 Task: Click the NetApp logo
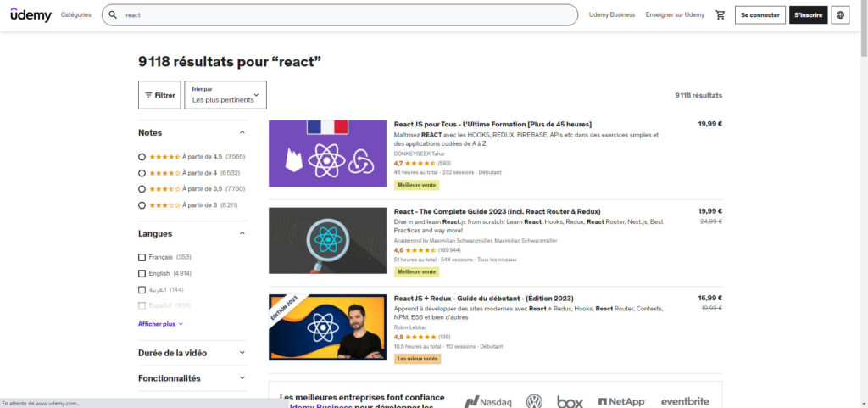point(621,402)
